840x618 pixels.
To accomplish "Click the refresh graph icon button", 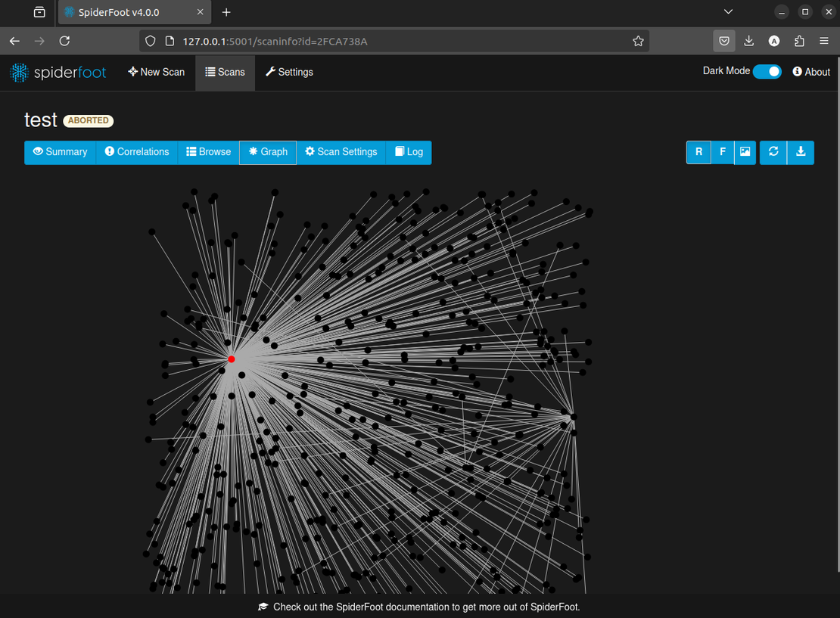I will coord(773,152).
